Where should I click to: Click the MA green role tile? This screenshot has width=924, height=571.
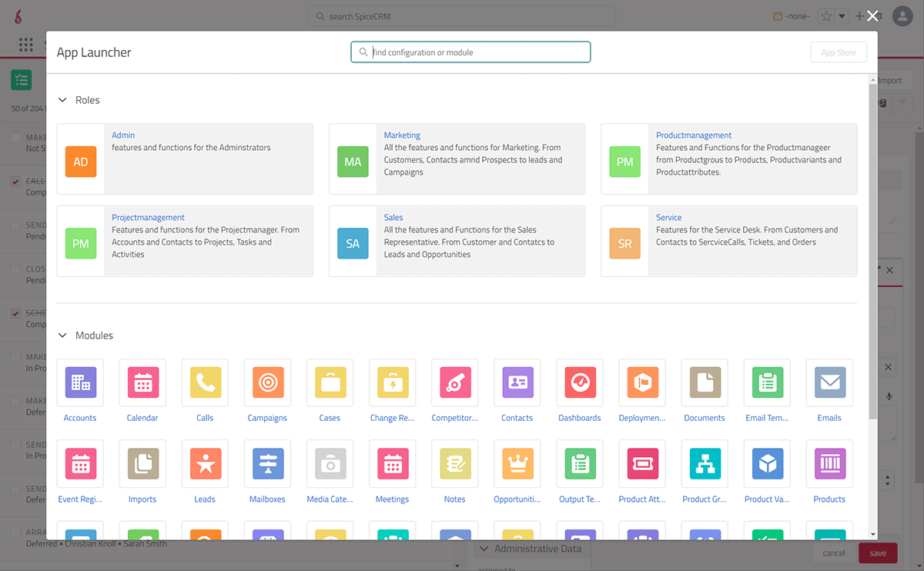point(353,162)
